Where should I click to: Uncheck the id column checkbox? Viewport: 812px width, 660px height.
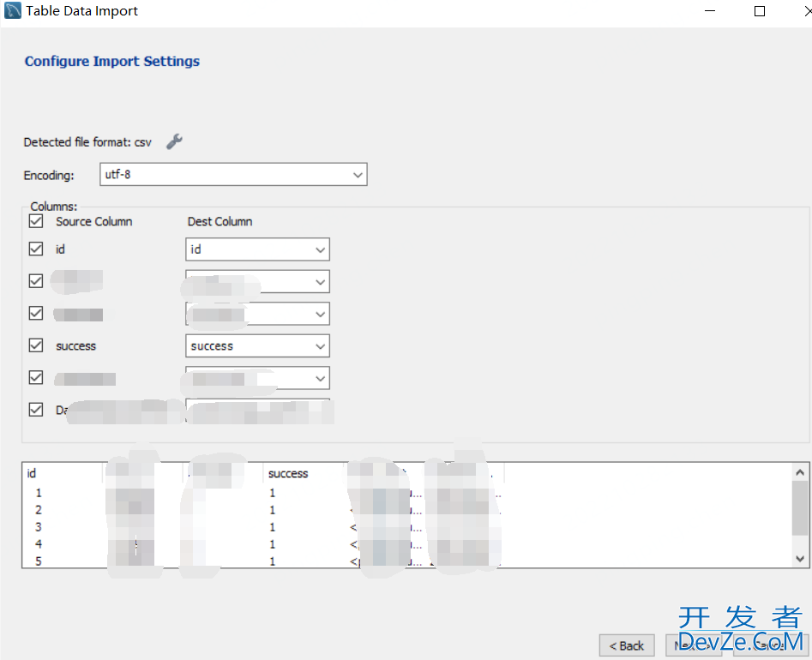pyautogui.click(x=36, y=249)
